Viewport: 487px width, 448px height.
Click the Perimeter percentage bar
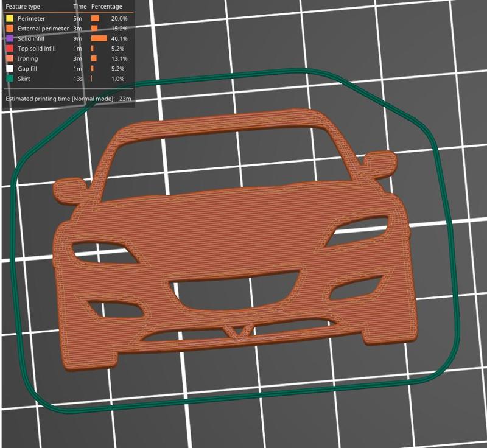coord(96,18)
